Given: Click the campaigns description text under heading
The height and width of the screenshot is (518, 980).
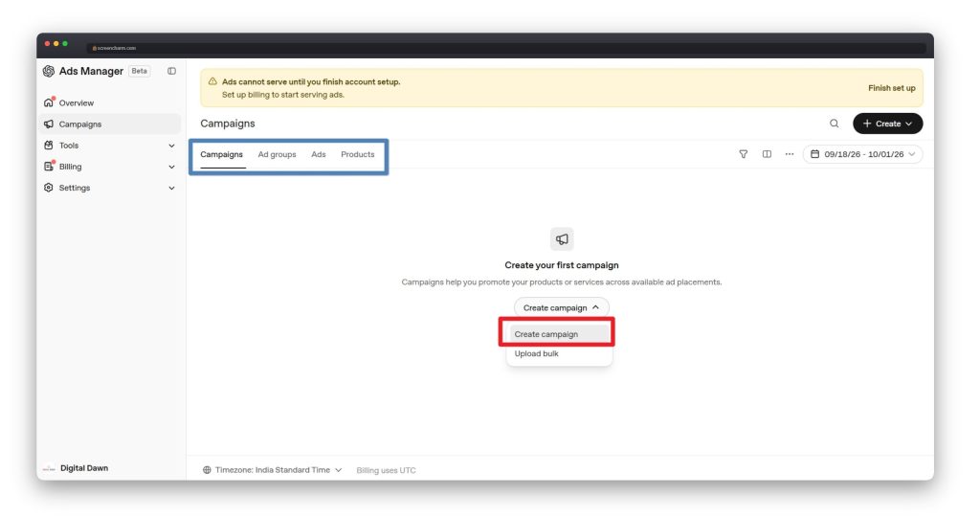Looking at the screenshot, I should pos(561,282).
